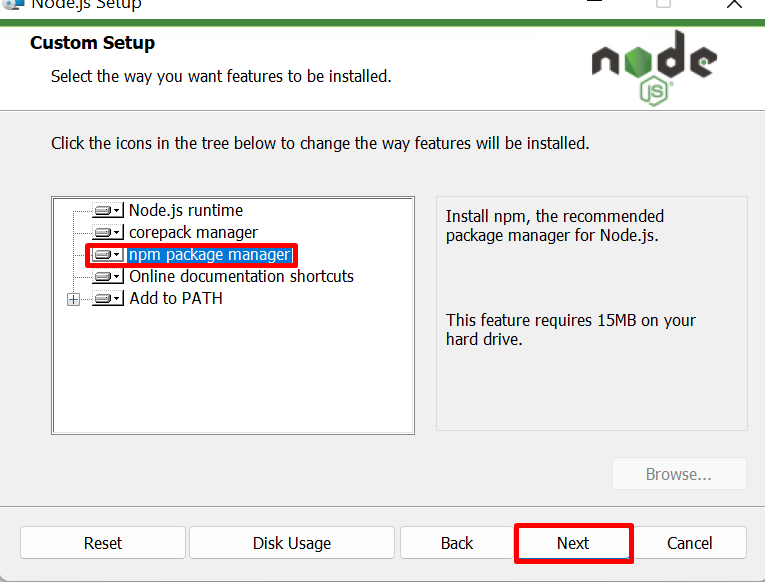Click the 'Install npm, the recommended' description
This screenshot has width=765, height=582.
pos(555,226)
